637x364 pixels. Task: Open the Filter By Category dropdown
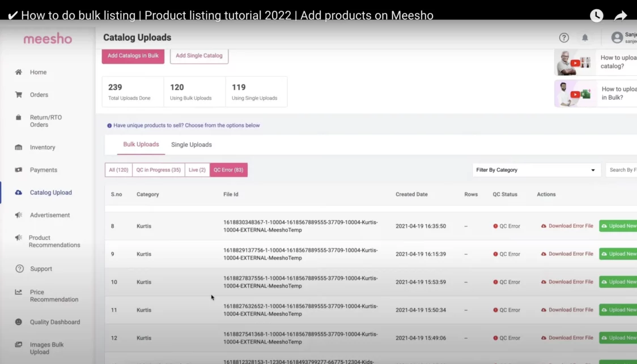[x=536, y=170]
